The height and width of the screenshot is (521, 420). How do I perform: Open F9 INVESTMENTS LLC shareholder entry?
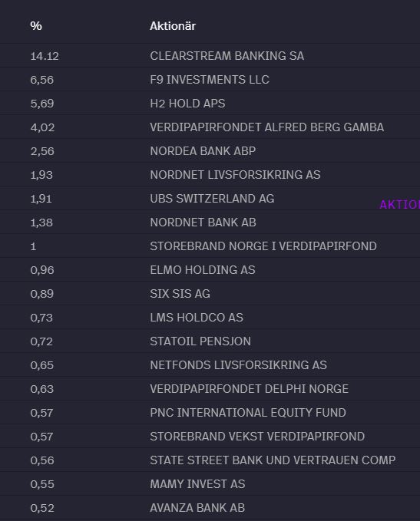(210, 80)
